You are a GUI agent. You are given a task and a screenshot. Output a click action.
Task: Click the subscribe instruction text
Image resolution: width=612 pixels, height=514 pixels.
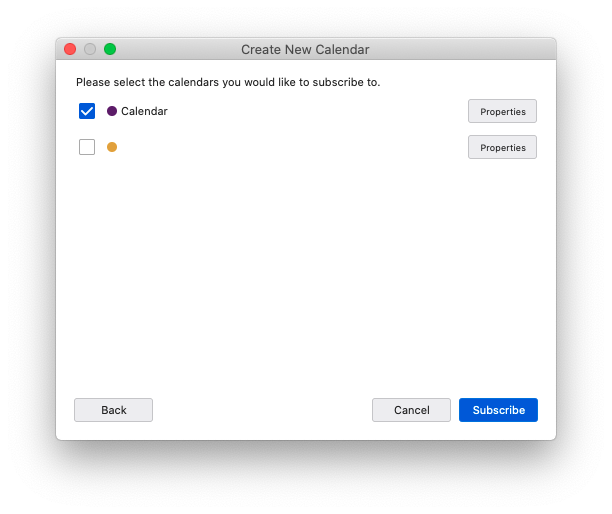pos(228,82)
